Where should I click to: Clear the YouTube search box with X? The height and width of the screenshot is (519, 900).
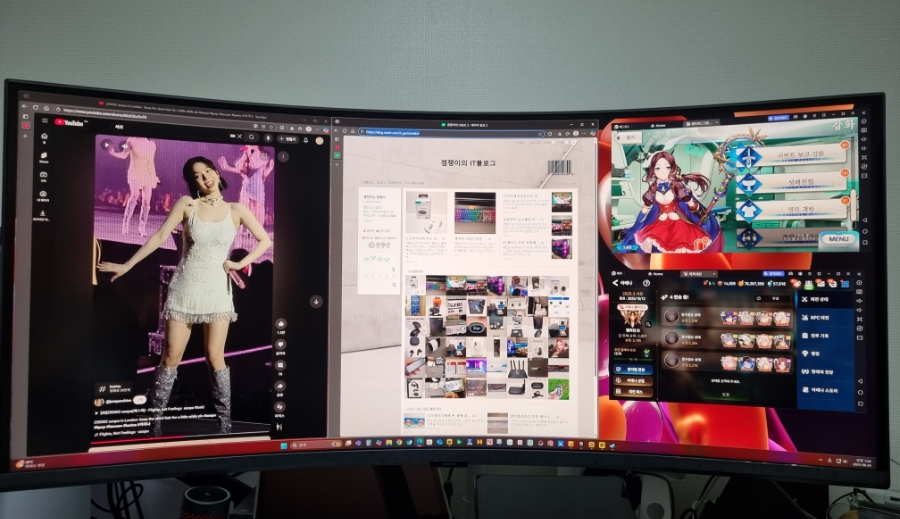tap(239, 137)
